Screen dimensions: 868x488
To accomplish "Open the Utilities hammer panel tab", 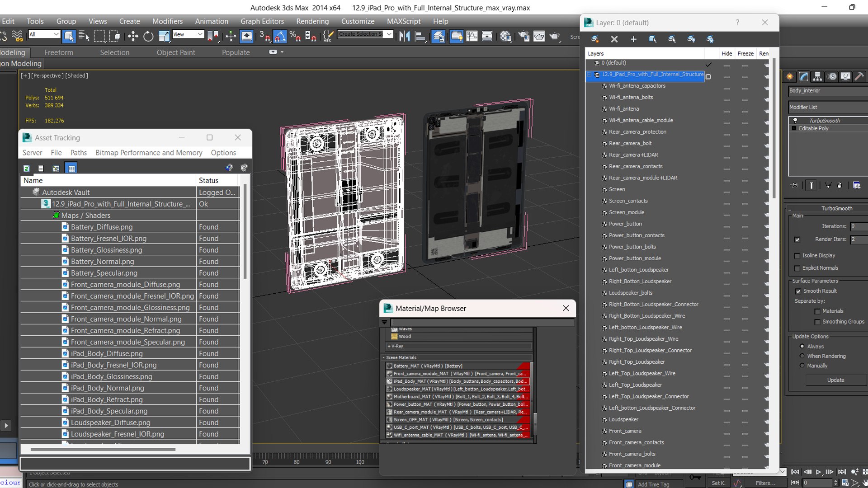I will click(x=859, y=76).
